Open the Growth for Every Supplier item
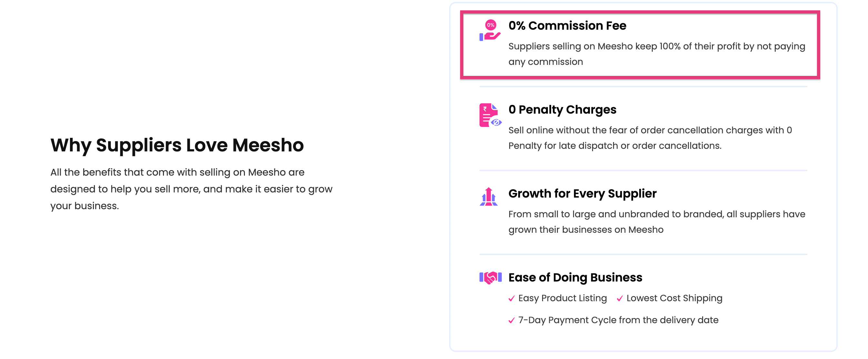Viewport: 868px width, 359px height. pos(583,193)
